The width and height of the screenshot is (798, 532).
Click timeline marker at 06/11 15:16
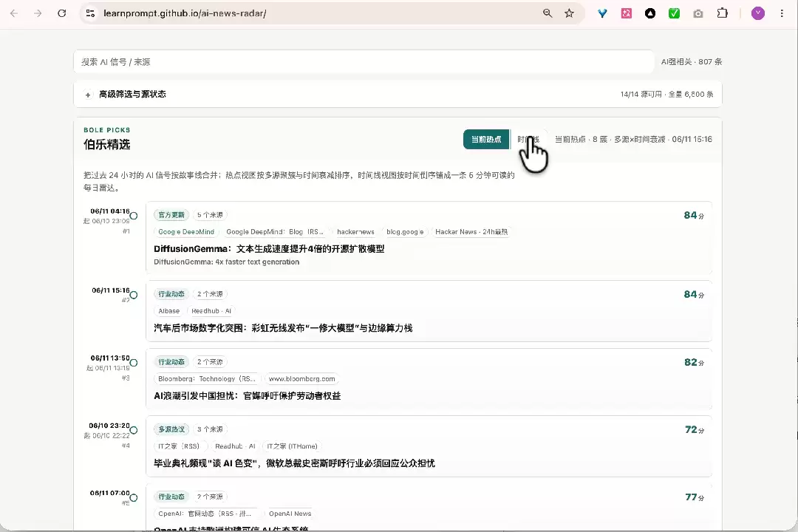tap(133, 295)
